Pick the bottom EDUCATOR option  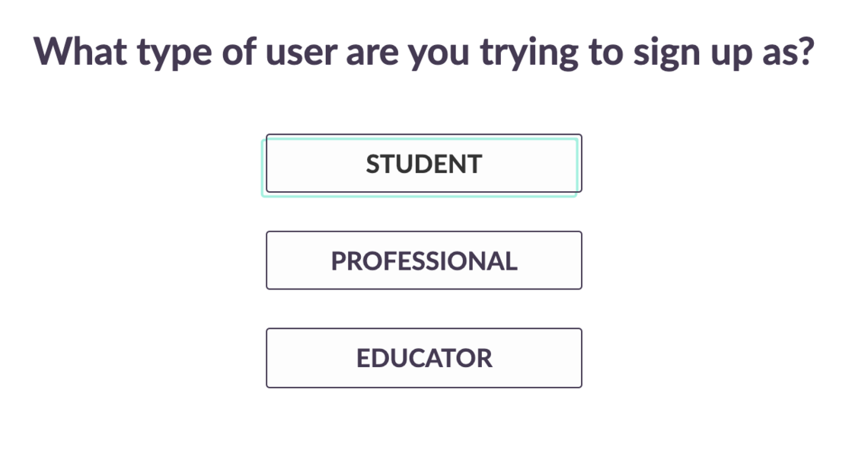point(423,358)
